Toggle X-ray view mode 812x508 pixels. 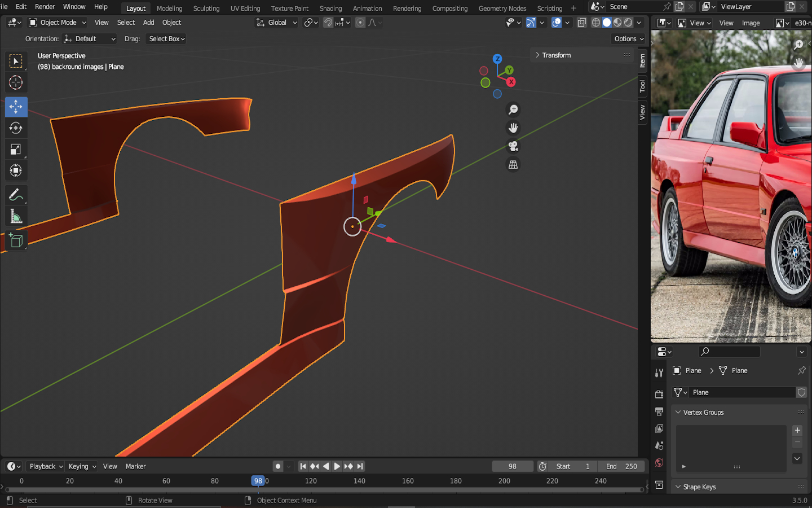point(581,23)
